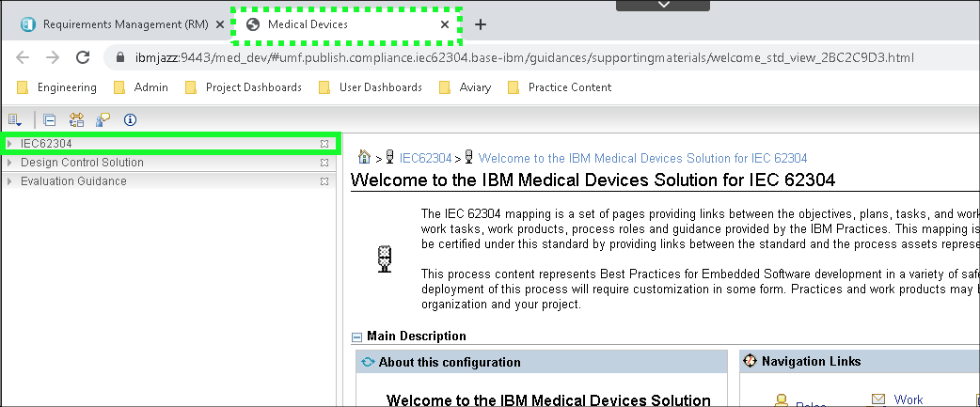
Task: Click the home icon in breadcrumb
Action: coord(365,158)
